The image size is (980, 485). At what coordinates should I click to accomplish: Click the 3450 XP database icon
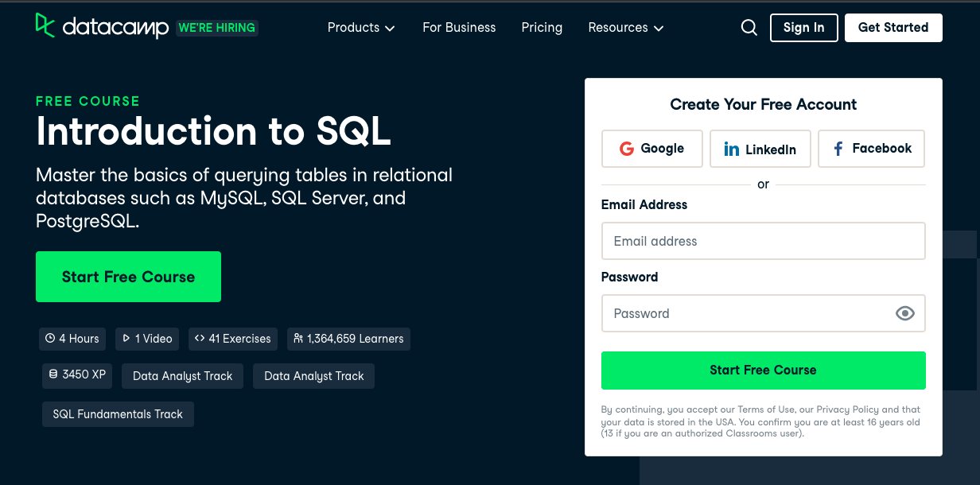(53, 374)
